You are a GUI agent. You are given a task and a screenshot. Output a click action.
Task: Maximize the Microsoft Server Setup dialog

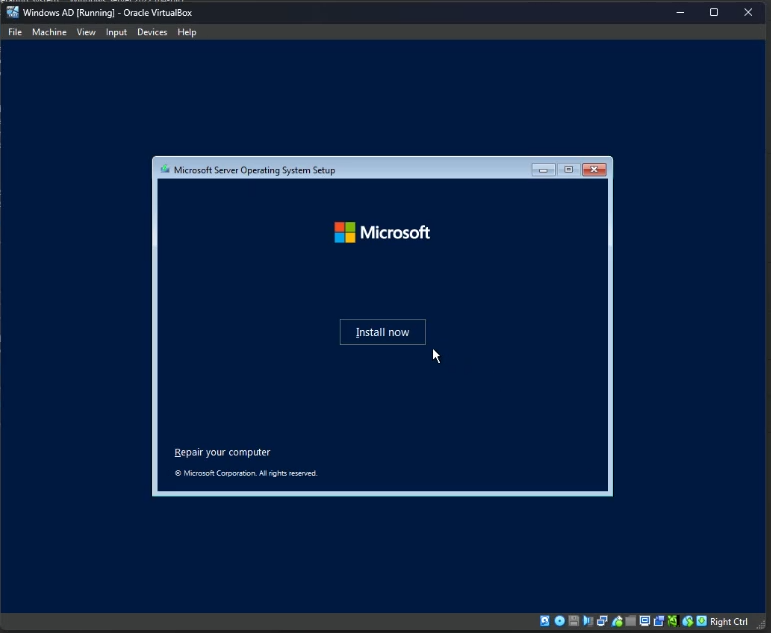coord(568,170)
